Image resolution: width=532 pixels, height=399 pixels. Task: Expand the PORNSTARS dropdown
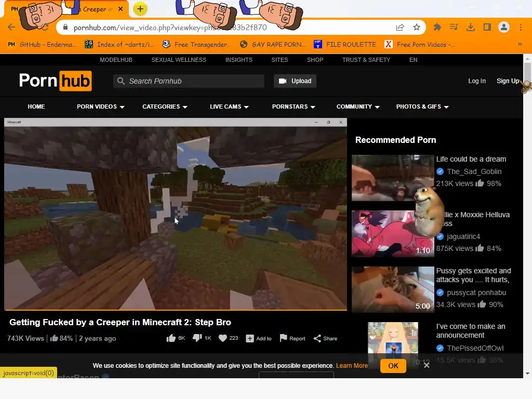pyautogui.click(x=294, y=107)
